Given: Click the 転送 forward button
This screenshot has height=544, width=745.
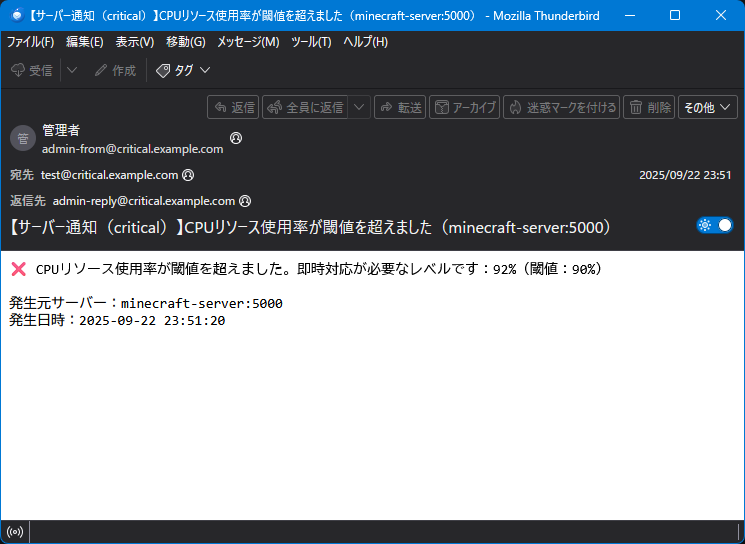Looking at the screenshot, I should (x=400, y=107).
